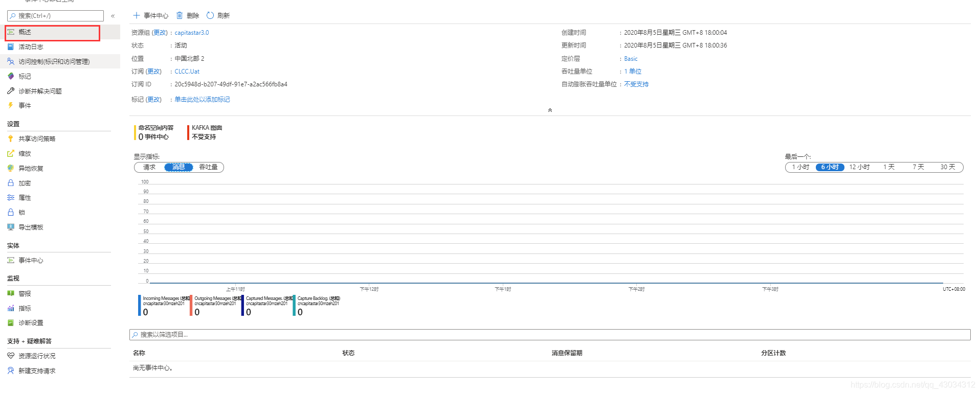This screenshot has height=394, width=980.
Task: Open the 标记 tags icon
Action: click(x=11, y=76)
